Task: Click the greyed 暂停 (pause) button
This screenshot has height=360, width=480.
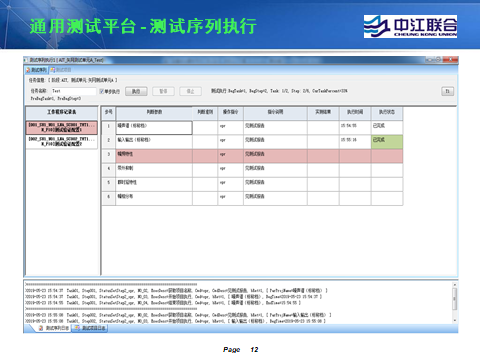Action: (x=163, y=91)
